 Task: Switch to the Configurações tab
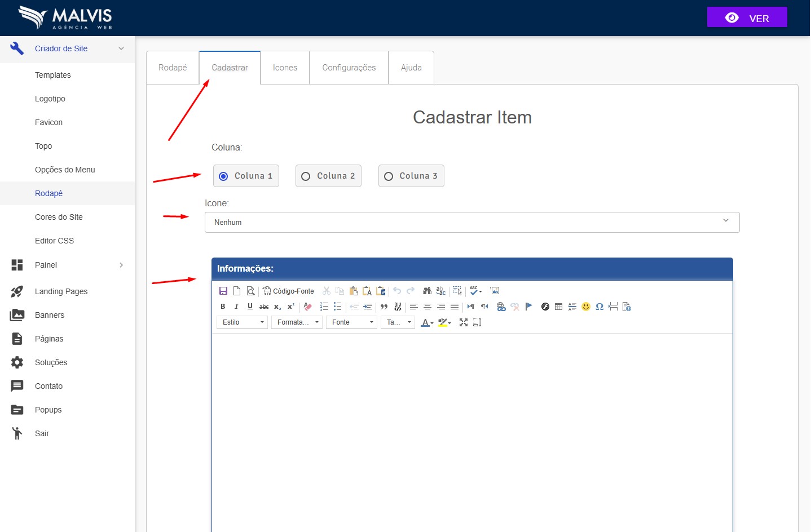pyautogui.click(x=349, y=68)
